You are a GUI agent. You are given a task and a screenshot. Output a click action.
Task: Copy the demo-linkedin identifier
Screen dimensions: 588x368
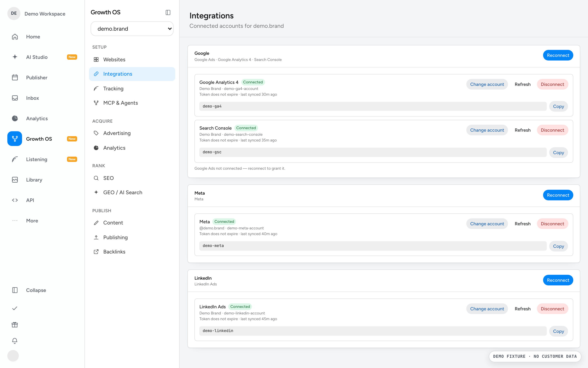click(558, 331)
